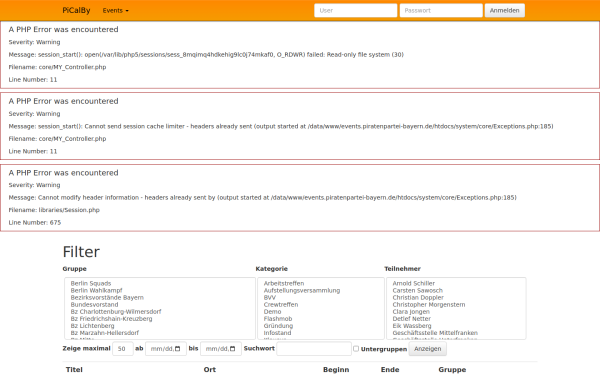Select BVV category
600x375 pixels.
pyautogui.click(x=269, y=298)
